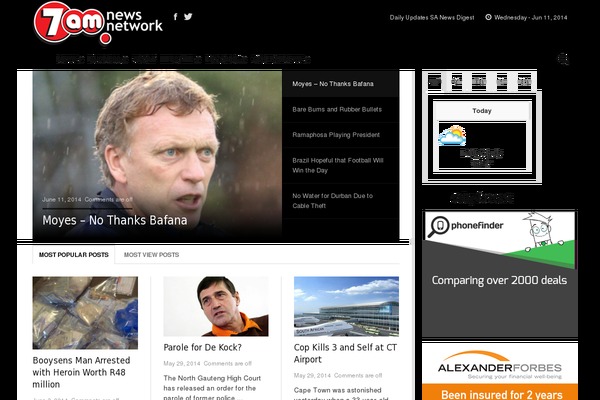
Task: Click the heroin packets article thumbnail
Action: click(85, 313)
